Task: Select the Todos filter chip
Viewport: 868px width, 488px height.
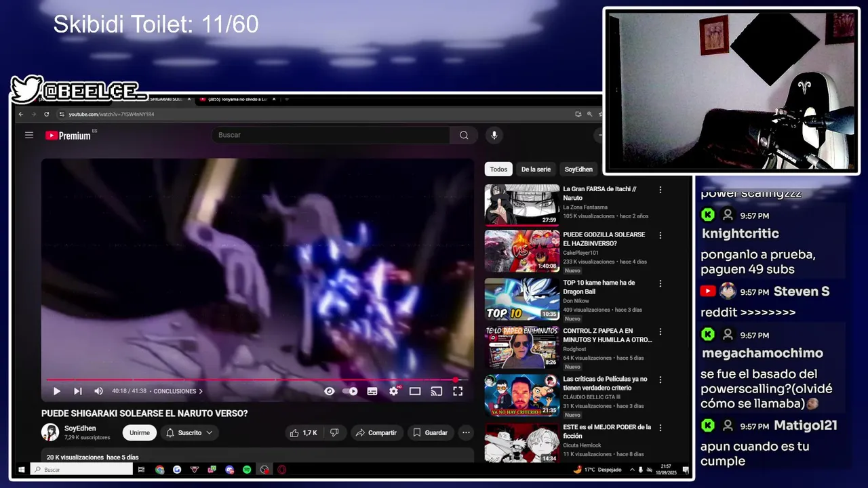Action: [x=498, y=169]
